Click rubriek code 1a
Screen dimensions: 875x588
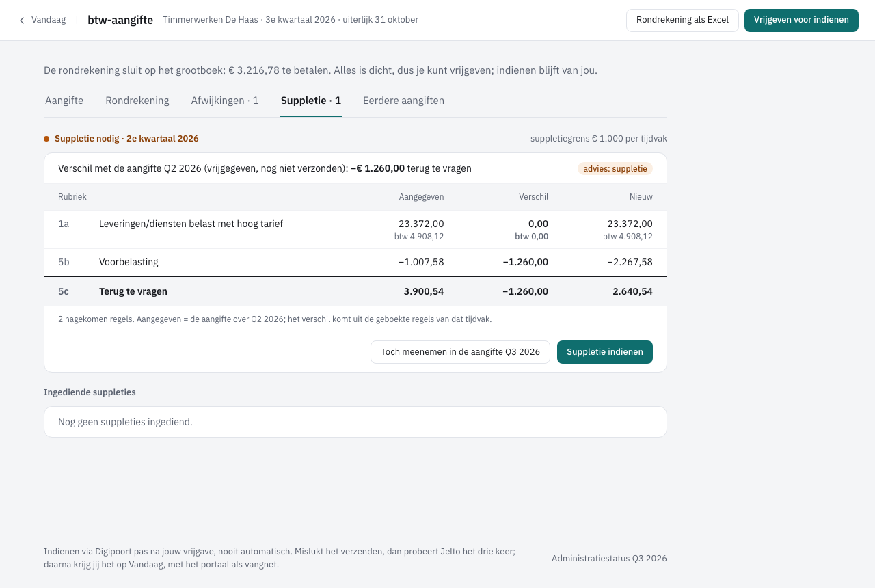tap(64, 224)
